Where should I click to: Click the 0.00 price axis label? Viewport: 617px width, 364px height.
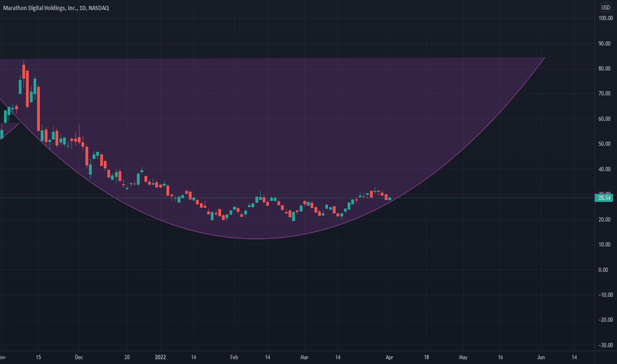tap(604, 269)
